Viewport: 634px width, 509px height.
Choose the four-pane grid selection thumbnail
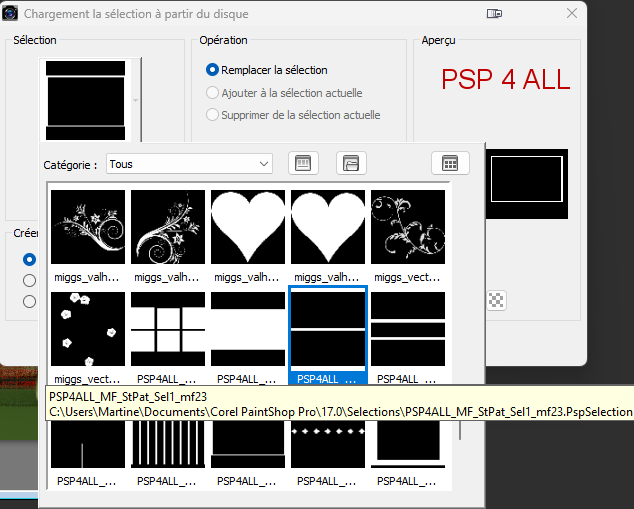coord(168,329)
